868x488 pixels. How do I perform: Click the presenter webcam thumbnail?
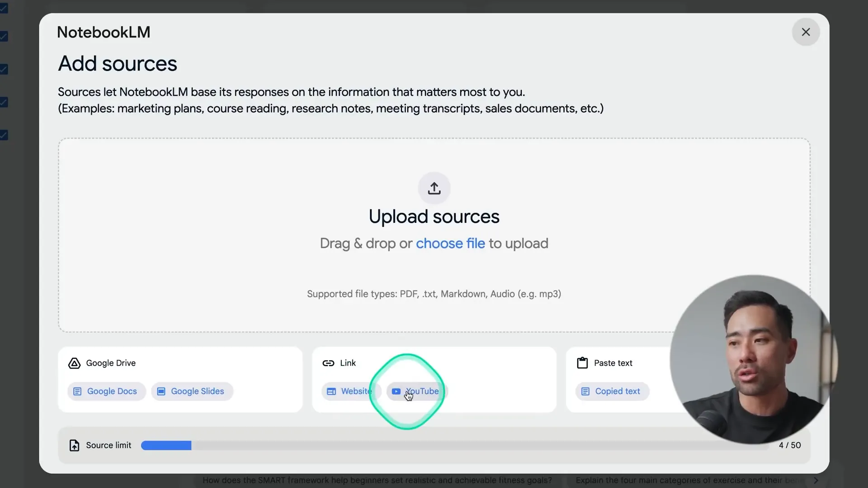[x=753, y=360]
